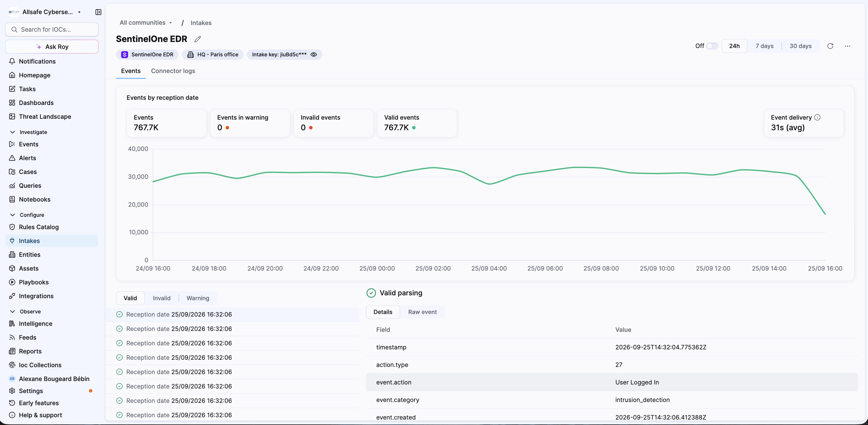Open the three-dot more options menu
Screen dimensions: 868x425
click(x=848, y=46)
